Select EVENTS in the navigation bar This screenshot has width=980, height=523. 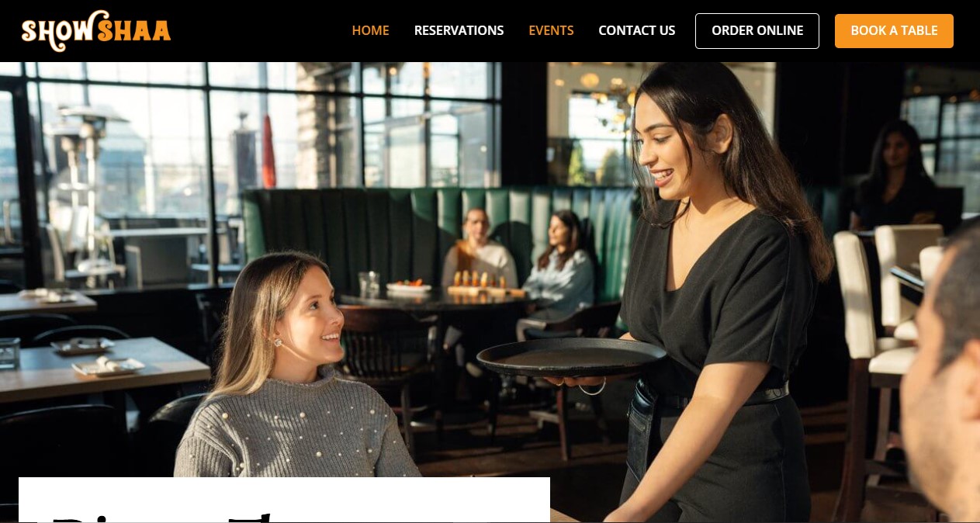coord(551,31)
